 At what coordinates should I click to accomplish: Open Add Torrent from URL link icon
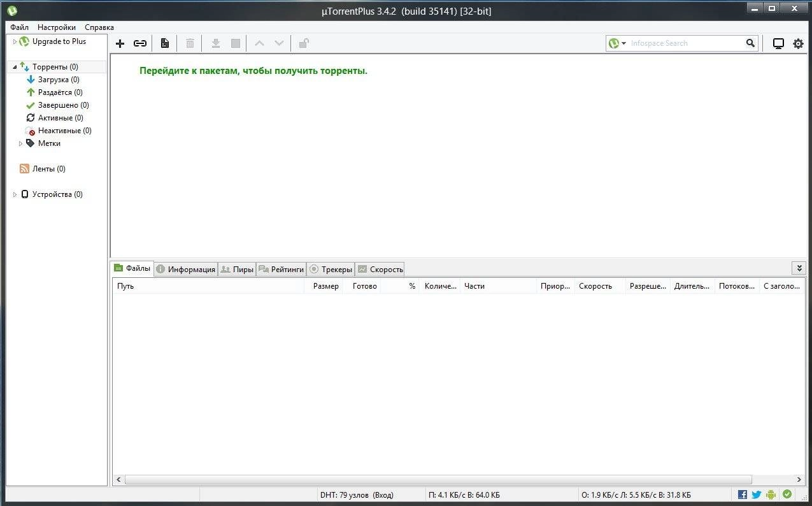(x=140, y=43)
